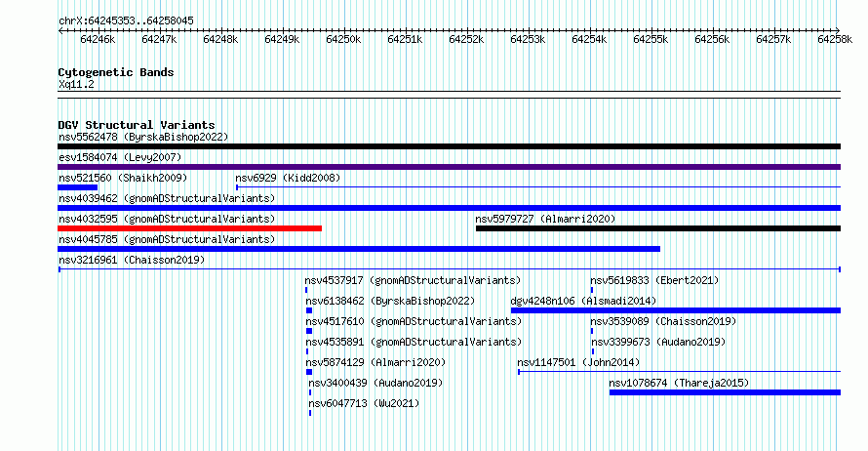Select the black nsv5562478 variant bar

tap(449, 146)
